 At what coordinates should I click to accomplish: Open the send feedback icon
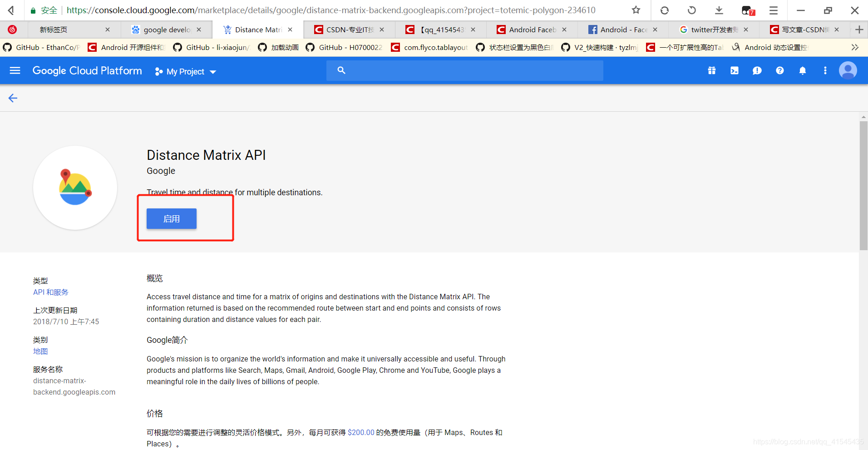pyautogui.click(x=757, y=70)
